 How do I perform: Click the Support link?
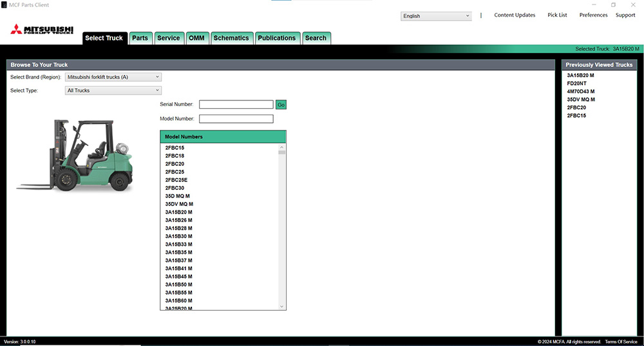tap(625, 15)
